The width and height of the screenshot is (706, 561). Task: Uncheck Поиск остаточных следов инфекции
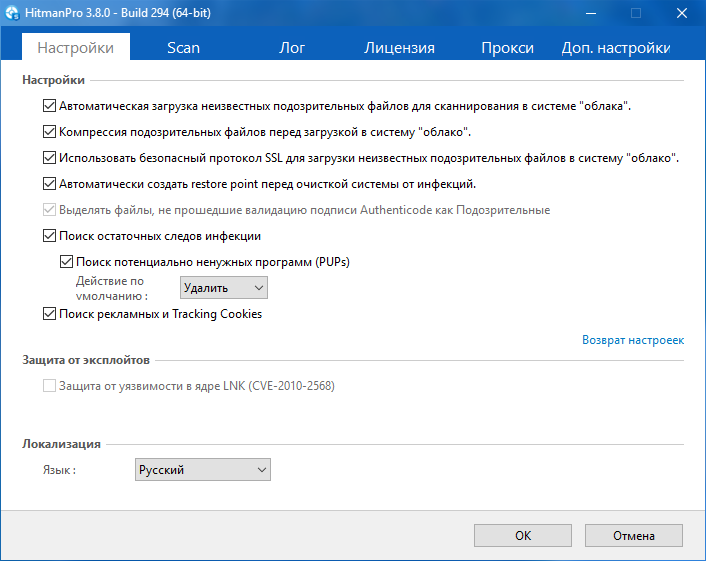point(50,236)
